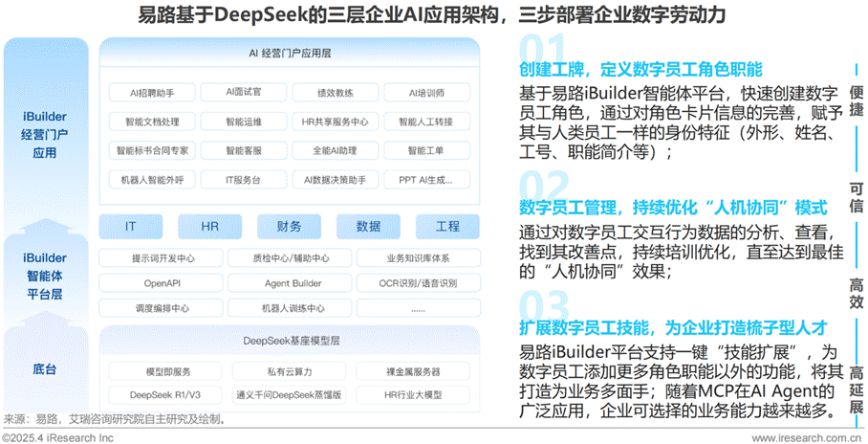Click heading 数字员工管理，持续优化“人机协同”模式

[673, 208]
